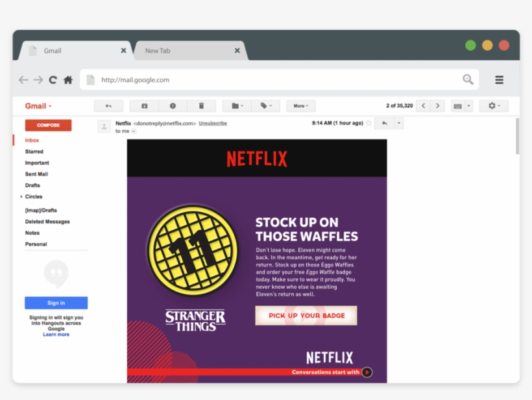
Task: Reload the page with refresh icon
Action: pyautogui.click(x=53, y=80)
